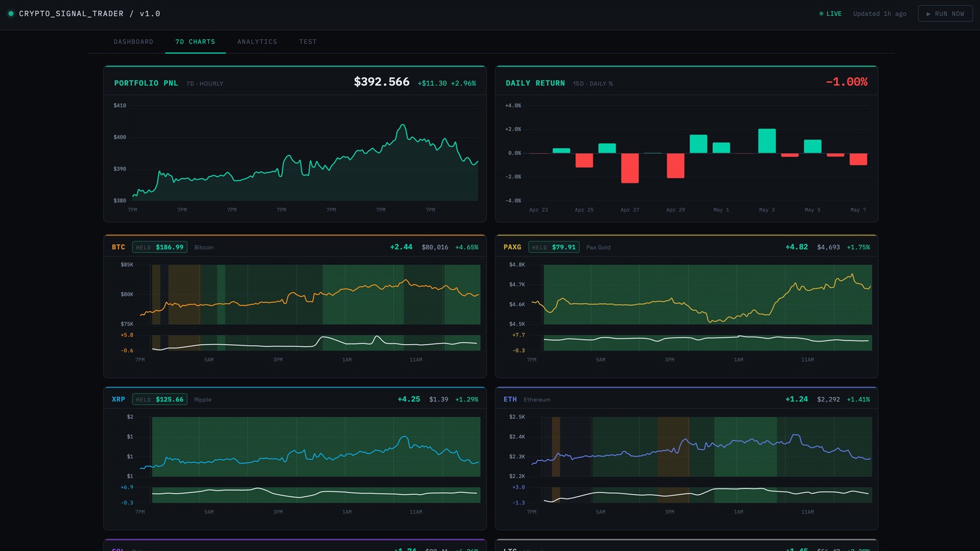Click the Apr 23 date label
Screen dimensions: 980x551
click(x=538, y=210)
